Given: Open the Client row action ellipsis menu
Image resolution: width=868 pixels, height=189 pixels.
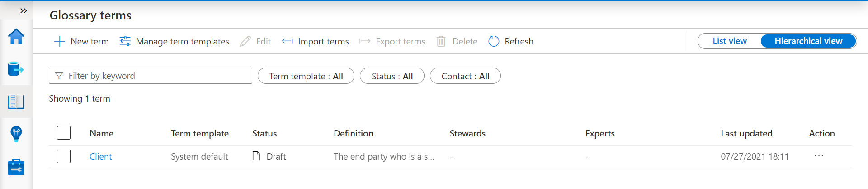Looking at the screenshot, I should tap(819, 155).
